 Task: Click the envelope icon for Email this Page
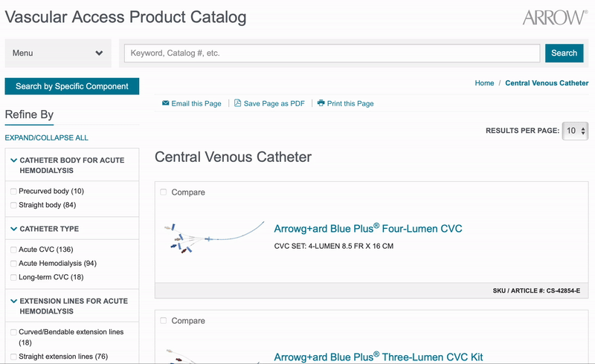click(165, 103)
